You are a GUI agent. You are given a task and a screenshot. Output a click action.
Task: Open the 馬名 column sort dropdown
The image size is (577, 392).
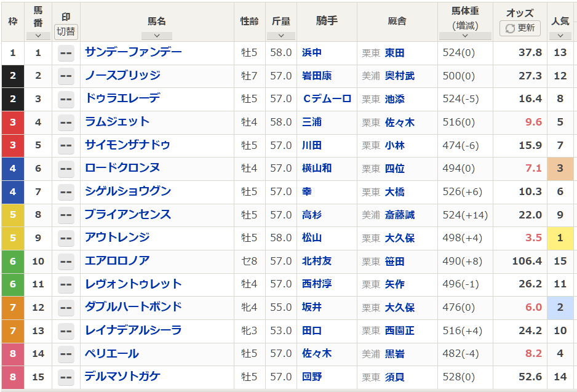[157, 36]
